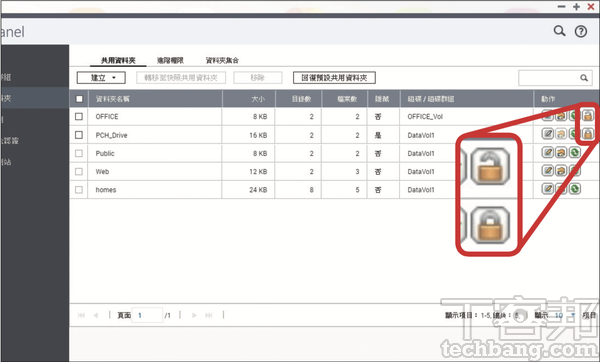Click the 16 KB size cell
Screen dimensions: 600x362
(258, 135)
